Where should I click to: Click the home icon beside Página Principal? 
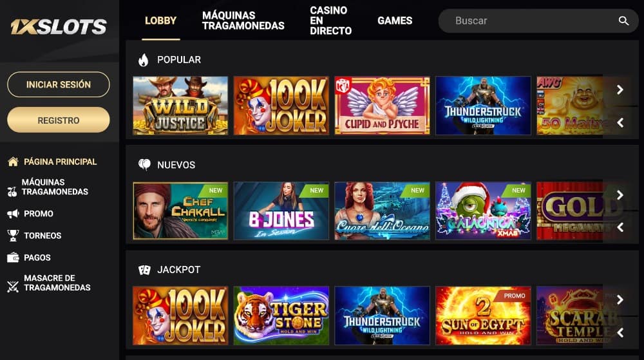(13, 162)
